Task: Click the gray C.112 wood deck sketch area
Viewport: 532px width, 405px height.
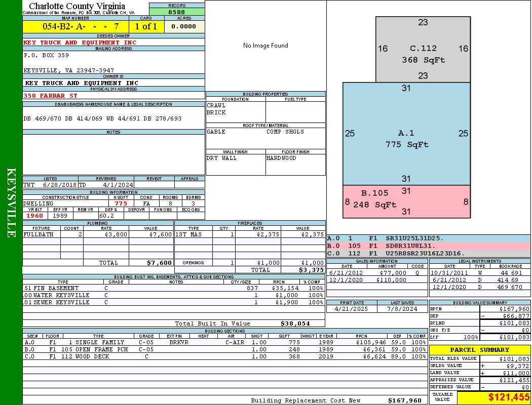Action: coord(423,49)
